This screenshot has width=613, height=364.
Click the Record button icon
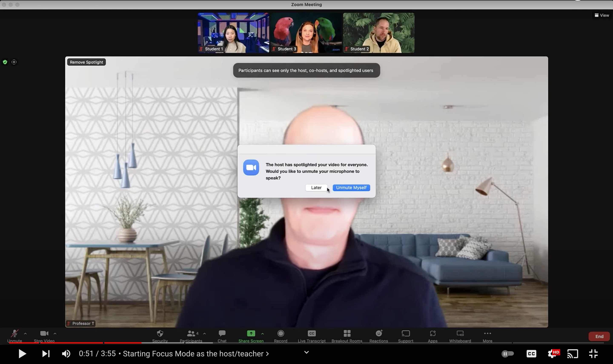click(x=281, y=333)
